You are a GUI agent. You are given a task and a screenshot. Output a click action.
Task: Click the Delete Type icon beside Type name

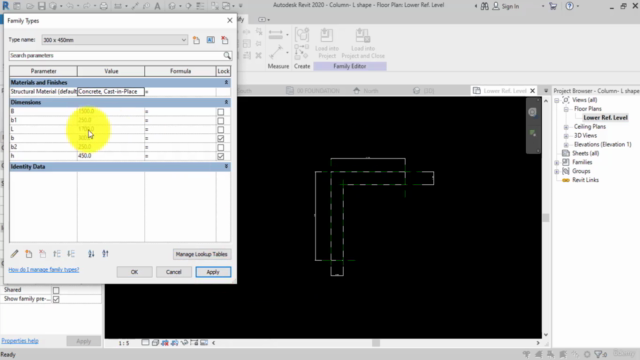[225, 40]
